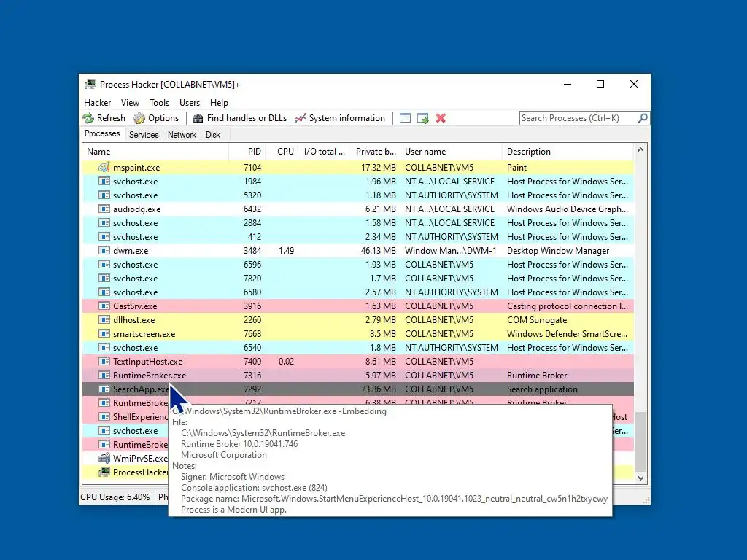The height and width of the screenshot is (560, 747).
Task: Click Windows Audio Device Graph description
Action: (568, 209)
